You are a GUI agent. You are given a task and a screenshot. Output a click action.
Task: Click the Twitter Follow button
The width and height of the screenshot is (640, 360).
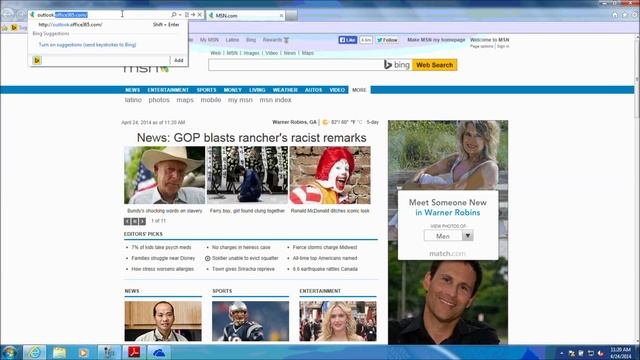(x=387, y=40)
